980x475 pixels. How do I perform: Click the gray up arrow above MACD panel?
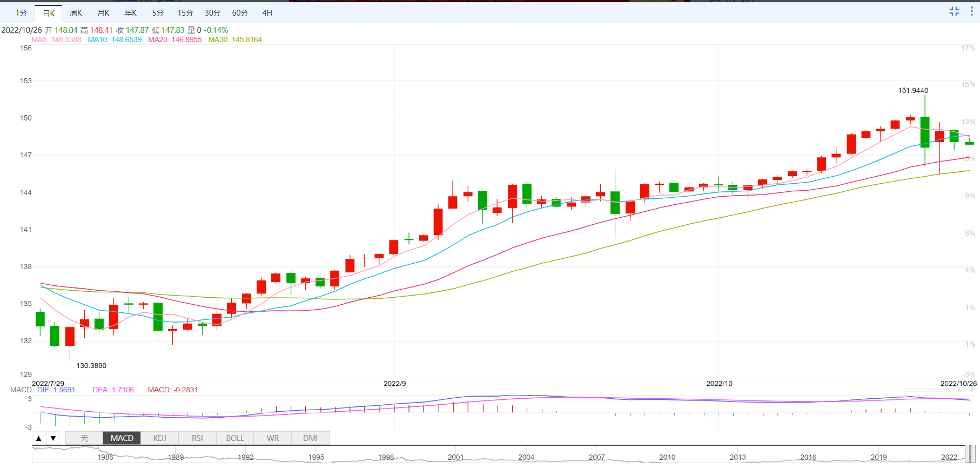coord(959,390)
